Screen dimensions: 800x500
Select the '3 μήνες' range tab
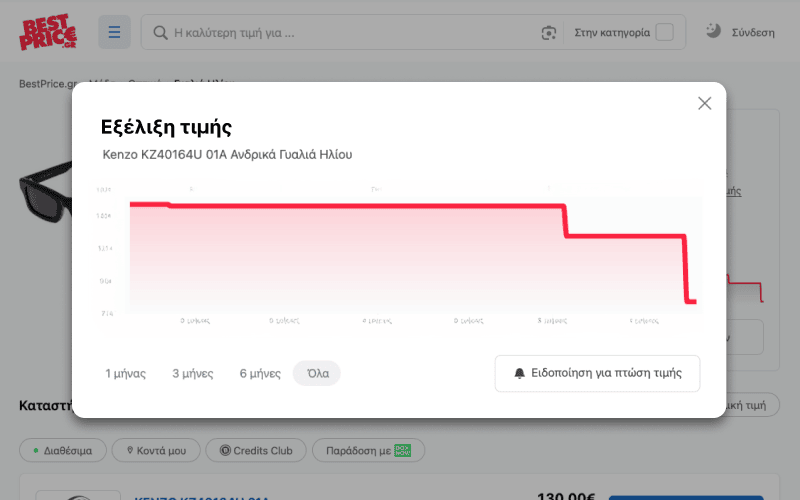193,373
